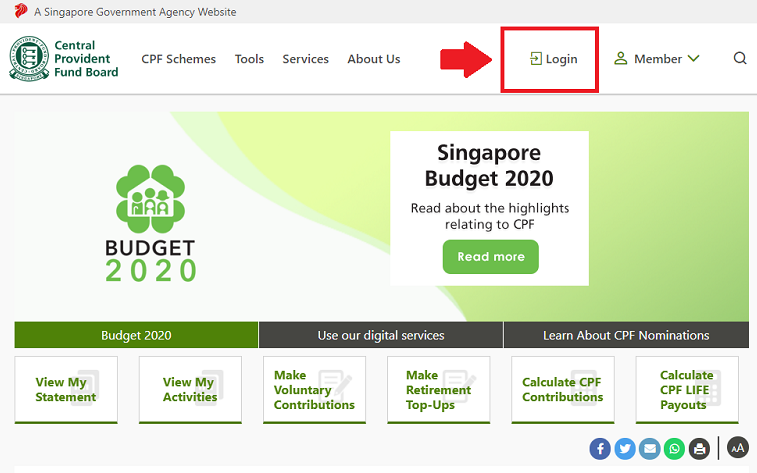The height and width of the screenshot is (473, 757).
Task: Click Central Provident Fund Board text
Action: [x=86, y=58]
